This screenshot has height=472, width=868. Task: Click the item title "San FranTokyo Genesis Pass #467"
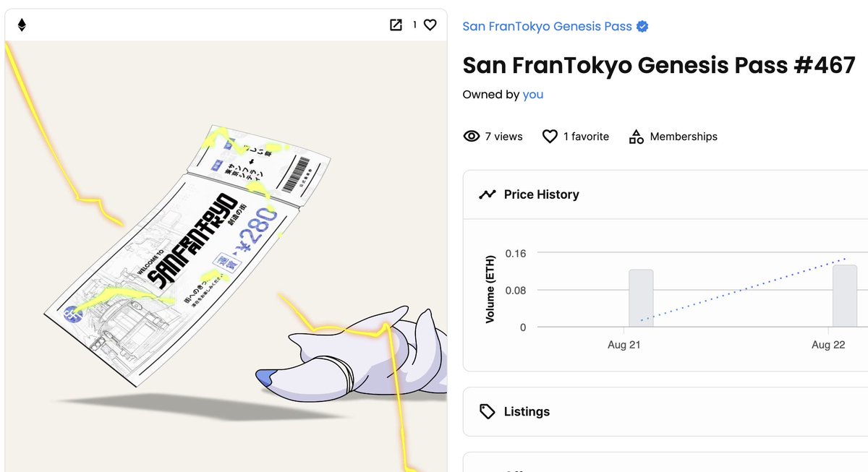point(659,65)
